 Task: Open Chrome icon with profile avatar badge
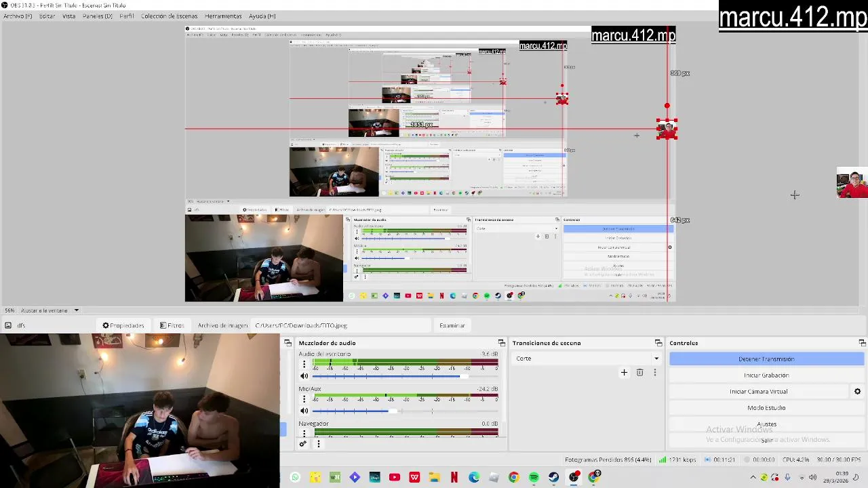[x=594, y=477]
